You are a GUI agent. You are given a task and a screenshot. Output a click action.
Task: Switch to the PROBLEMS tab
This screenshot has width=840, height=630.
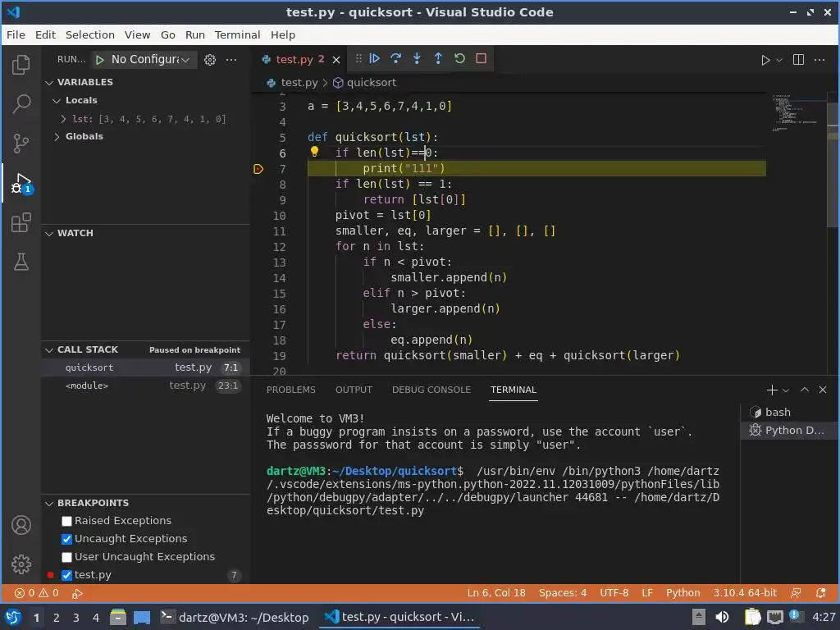[x=291, y=390]
